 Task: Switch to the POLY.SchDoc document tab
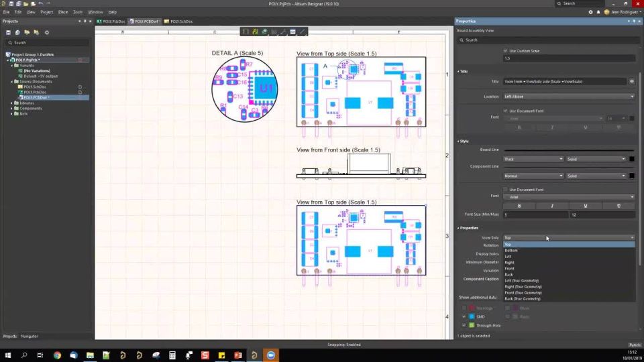click(x=178, y=21)
